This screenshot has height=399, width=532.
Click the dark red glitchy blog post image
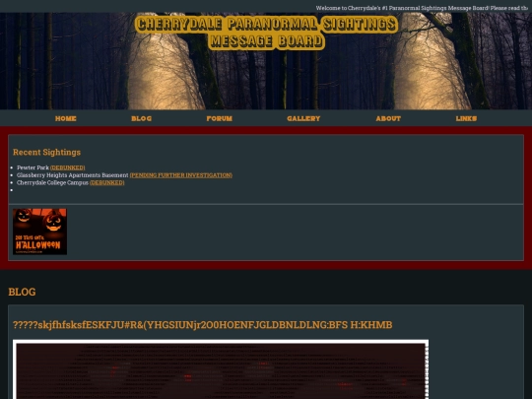pyautogui.click(x=221, y=369)
